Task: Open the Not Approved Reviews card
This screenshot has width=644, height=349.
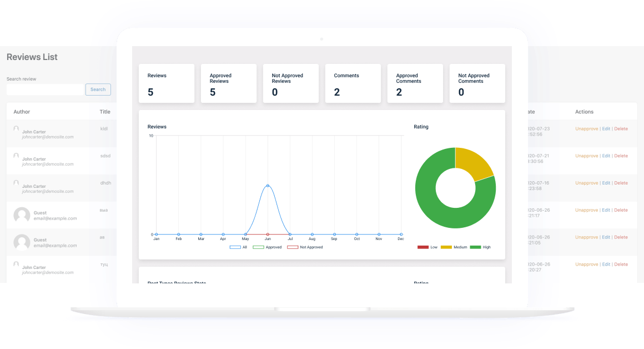Action: click(x=291, y=83)
